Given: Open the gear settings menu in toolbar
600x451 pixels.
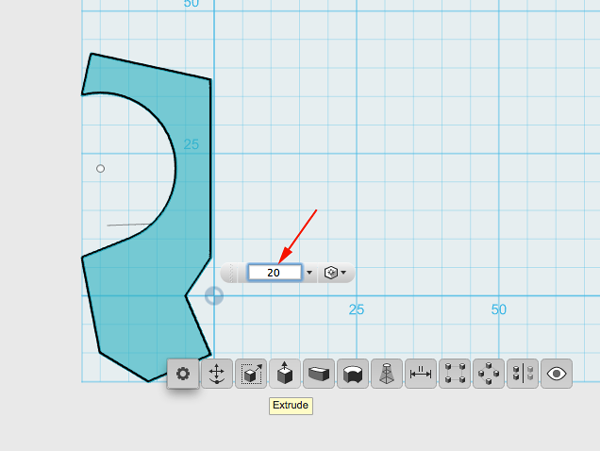Looking at the screenshot, I should (183, 374).
